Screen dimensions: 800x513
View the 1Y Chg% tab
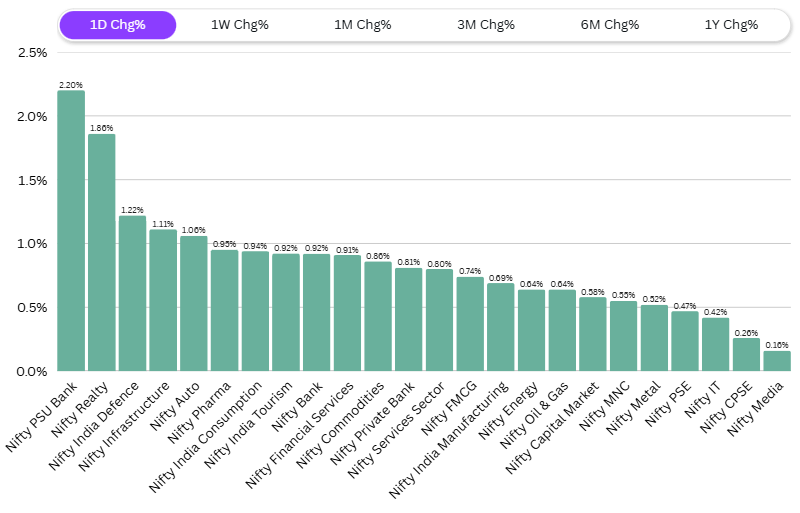click(731, 25)
